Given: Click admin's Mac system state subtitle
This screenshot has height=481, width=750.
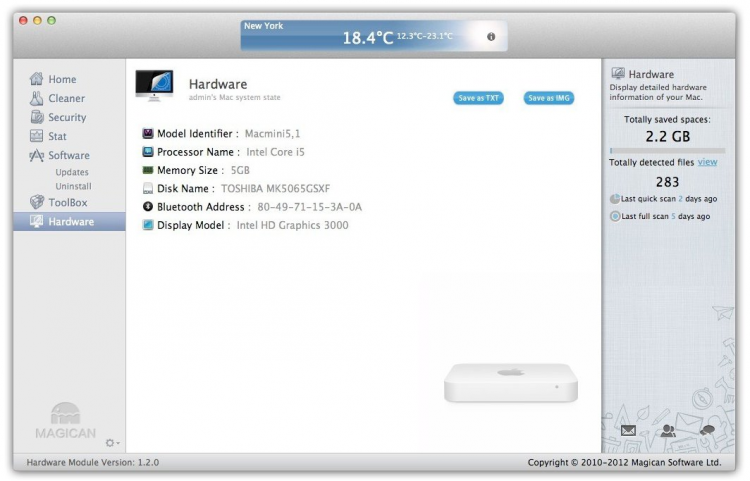Looking at the screenshot, I should pos(234,98).
